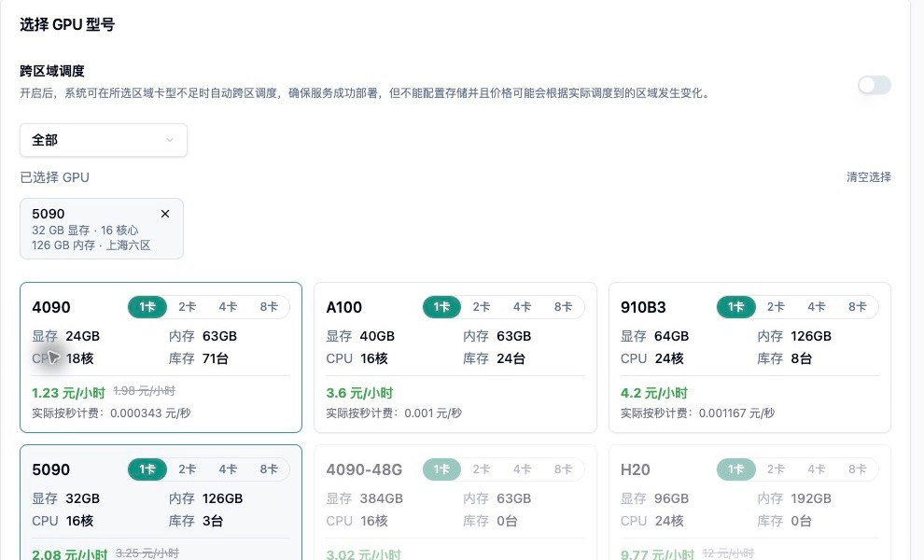
Task: Remove the selected 5090 GPU chip
Action: pyautogui.click(x=165, y=214)
